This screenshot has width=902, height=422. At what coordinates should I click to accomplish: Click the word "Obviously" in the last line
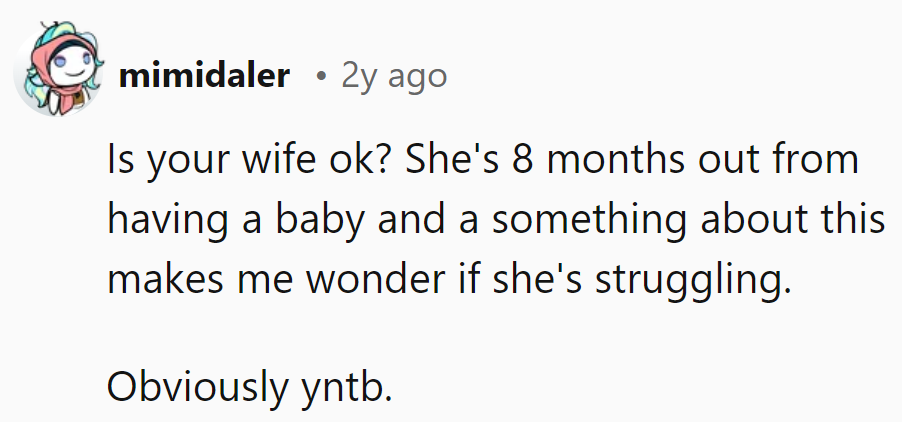(197, 387)
